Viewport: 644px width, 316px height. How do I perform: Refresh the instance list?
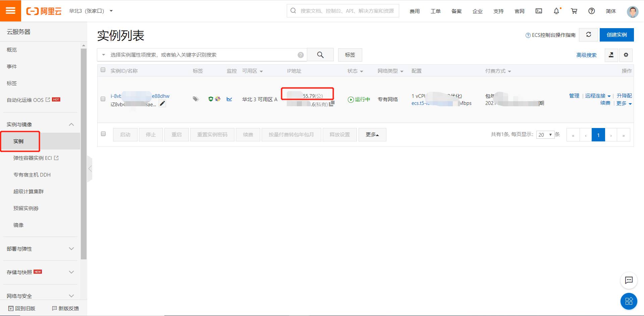[588, 35]
